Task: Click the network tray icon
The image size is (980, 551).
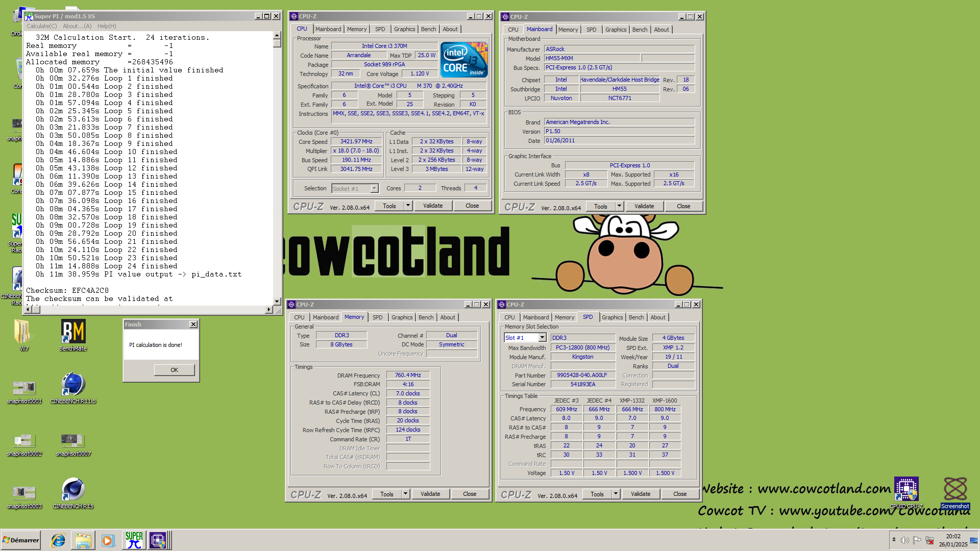Action: 929,540
